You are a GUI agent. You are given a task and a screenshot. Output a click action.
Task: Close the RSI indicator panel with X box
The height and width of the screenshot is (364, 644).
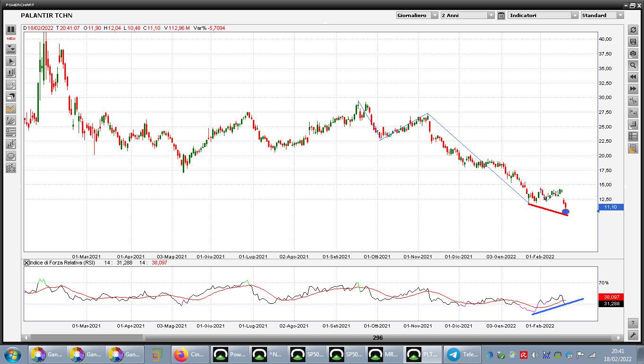[x=27, y=263]
